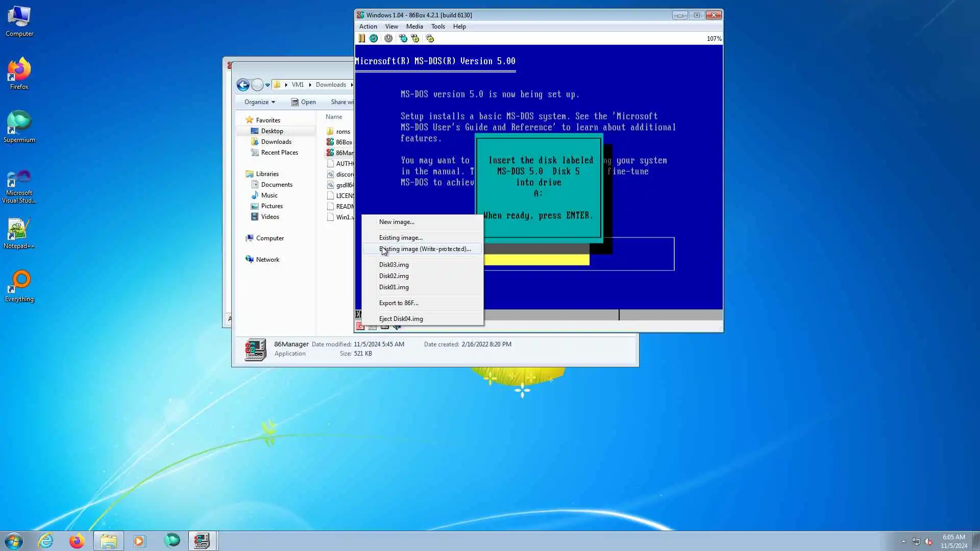Open 86Box settings gear icon

coord(430,38)
